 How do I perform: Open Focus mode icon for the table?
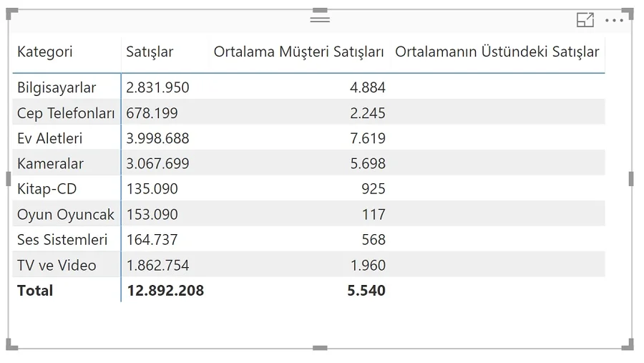coord(585,20)
